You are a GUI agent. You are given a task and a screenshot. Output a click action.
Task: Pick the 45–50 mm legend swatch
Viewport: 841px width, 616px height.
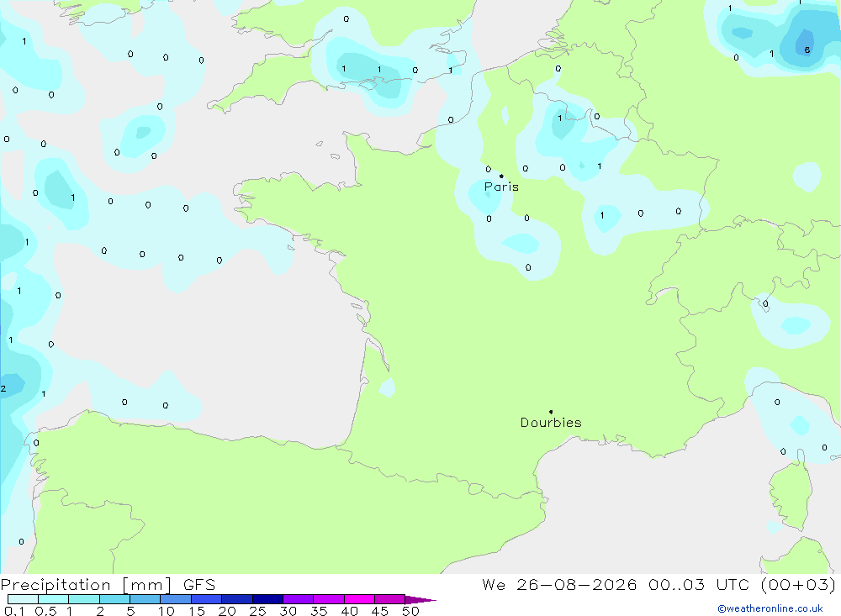click(x=389, y=599)
